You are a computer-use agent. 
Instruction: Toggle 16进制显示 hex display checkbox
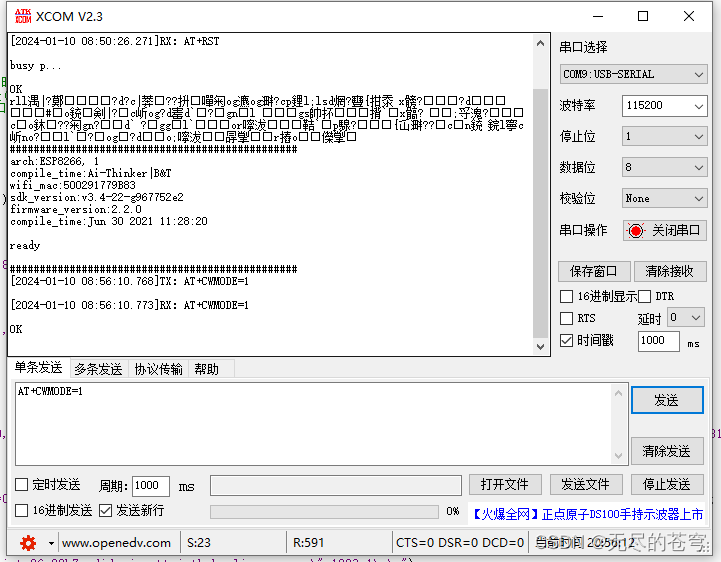pos(566,296)
